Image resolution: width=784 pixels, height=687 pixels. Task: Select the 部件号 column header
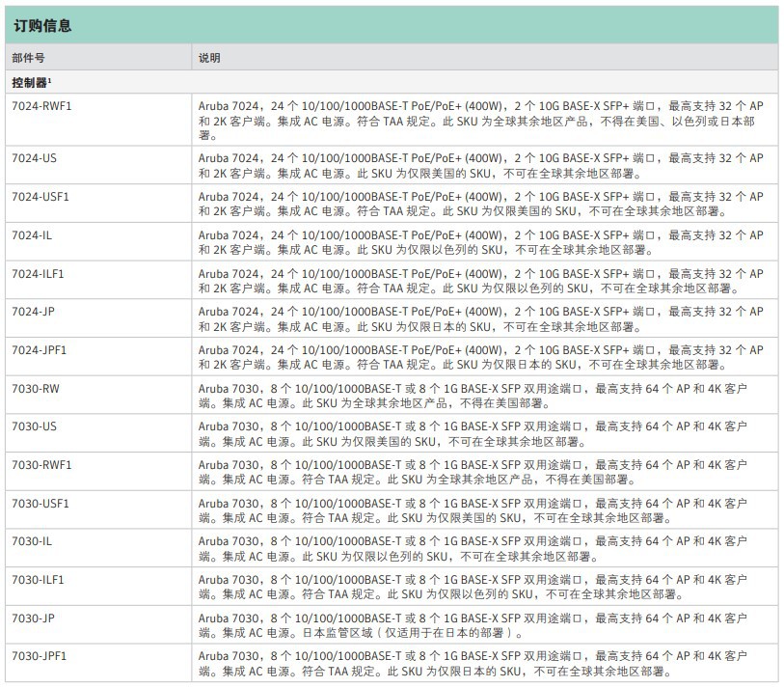click(29, 58)
